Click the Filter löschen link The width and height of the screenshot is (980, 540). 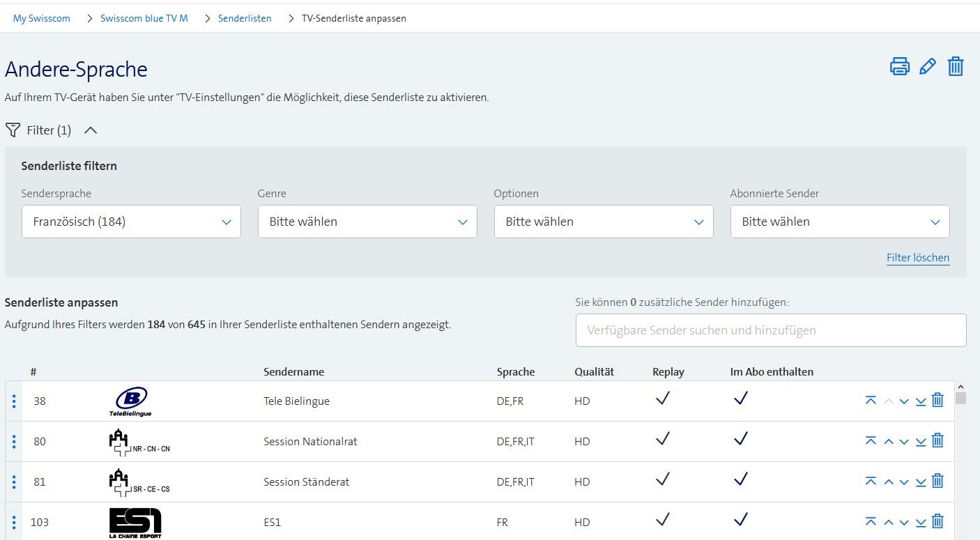918,258
